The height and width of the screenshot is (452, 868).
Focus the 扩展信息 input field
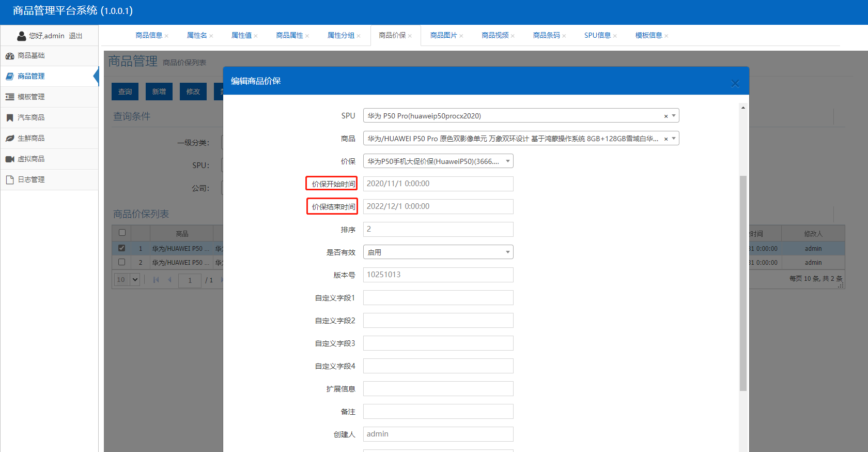tap(438, 389)
